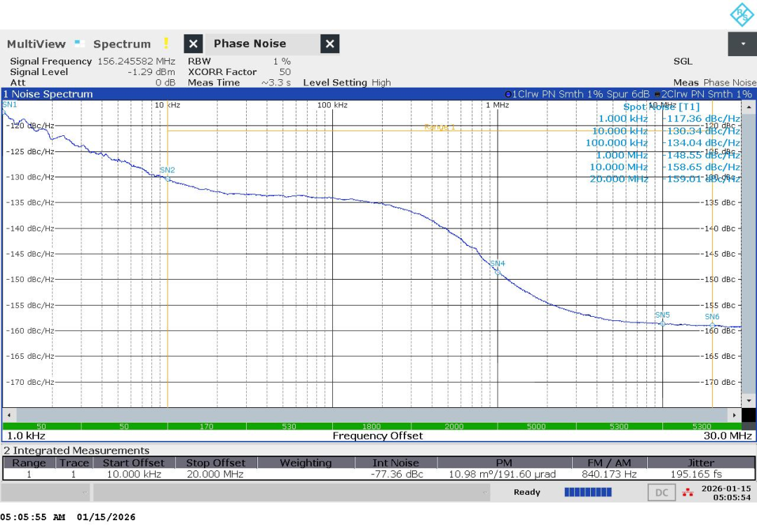Click the Rohde & Schwarz logo icon

742,15
